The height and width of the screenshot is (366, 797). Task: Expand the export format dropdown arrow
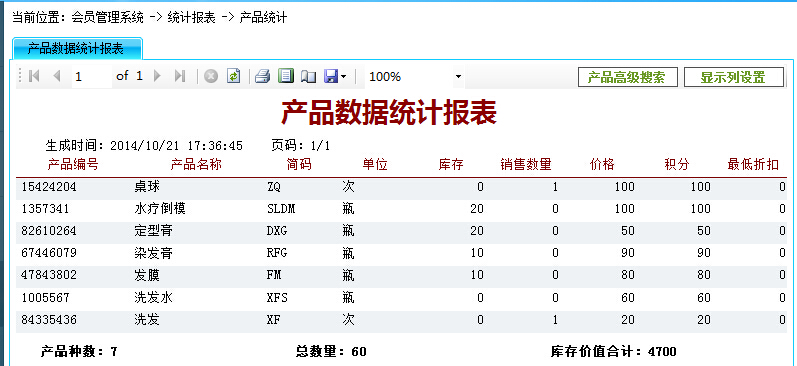343,77
